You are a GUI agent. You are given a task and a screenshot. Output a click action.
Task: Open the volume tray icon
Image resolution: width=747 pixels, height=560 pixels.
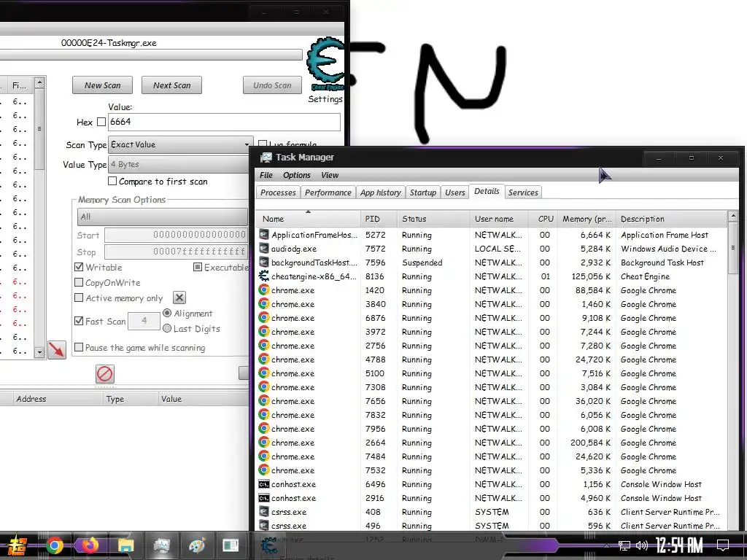tap(642, 545)
